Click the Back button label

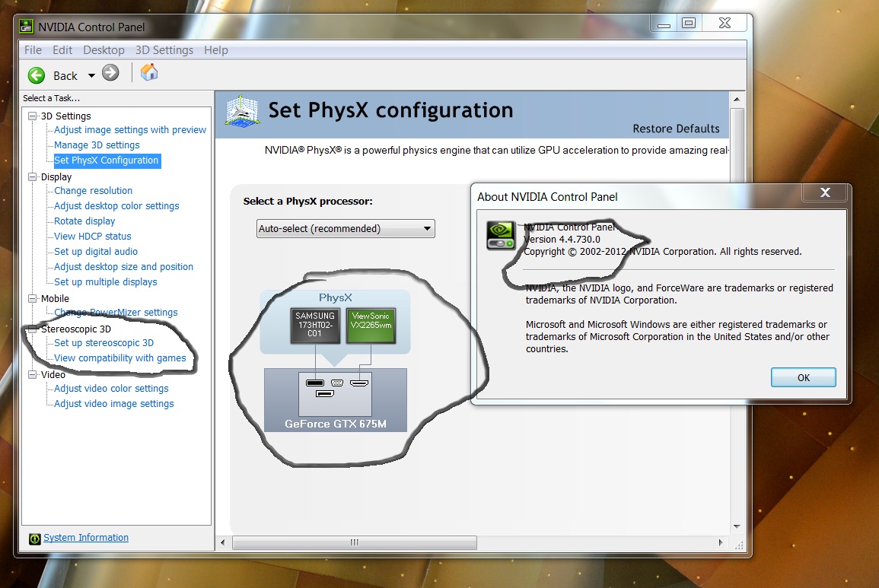point(65,75)
